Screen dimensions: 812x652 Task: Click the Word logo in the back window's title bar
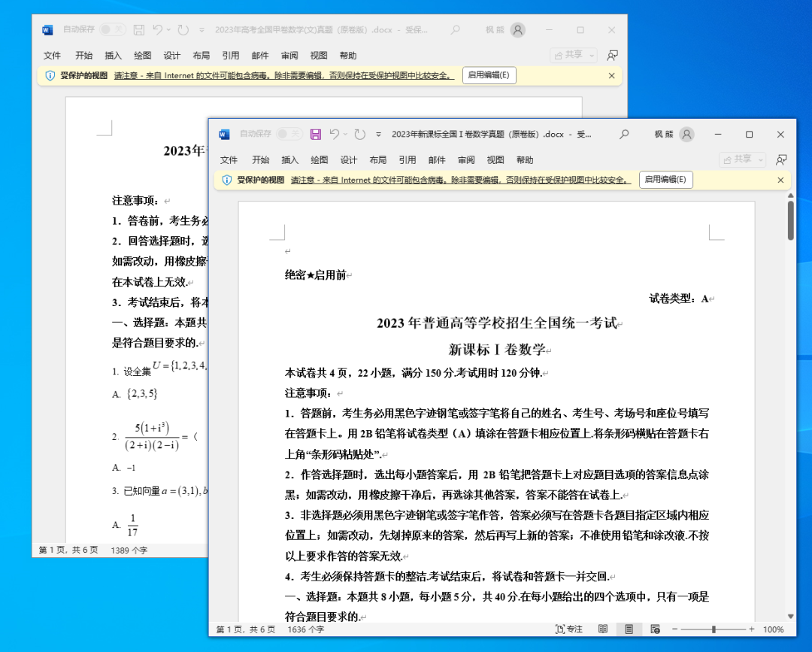(47, 30)
